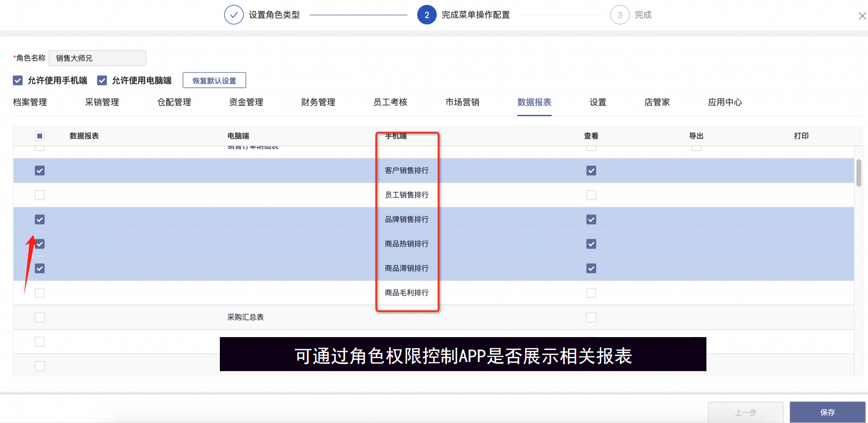Image resolution: width=868 pixels, height=423 pixels.
Task: Enable 查看 permission for 商品毛利排行
Action: click(x=591, y=293)
